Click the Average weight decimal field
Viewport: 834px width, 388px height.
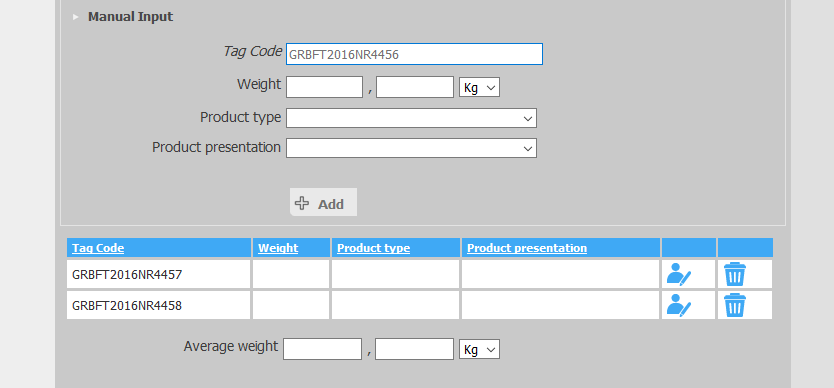[x=414, y=349]
